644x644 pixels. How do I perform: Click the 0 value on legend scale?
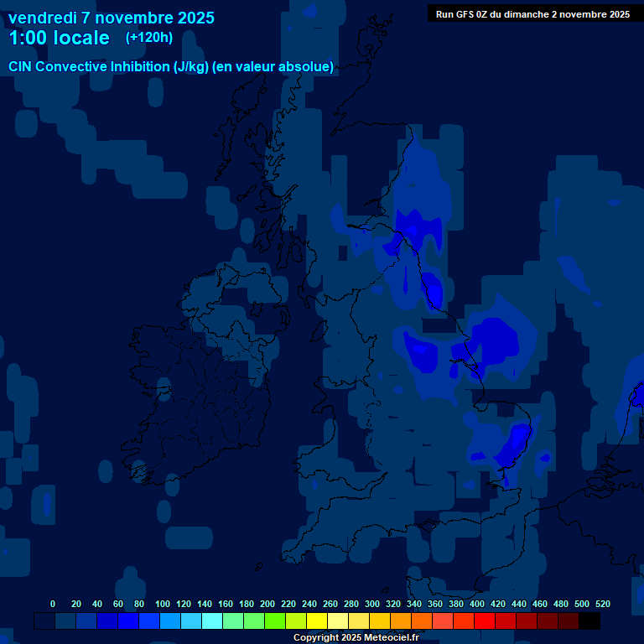pyautogui.click(x=53, y=604)
